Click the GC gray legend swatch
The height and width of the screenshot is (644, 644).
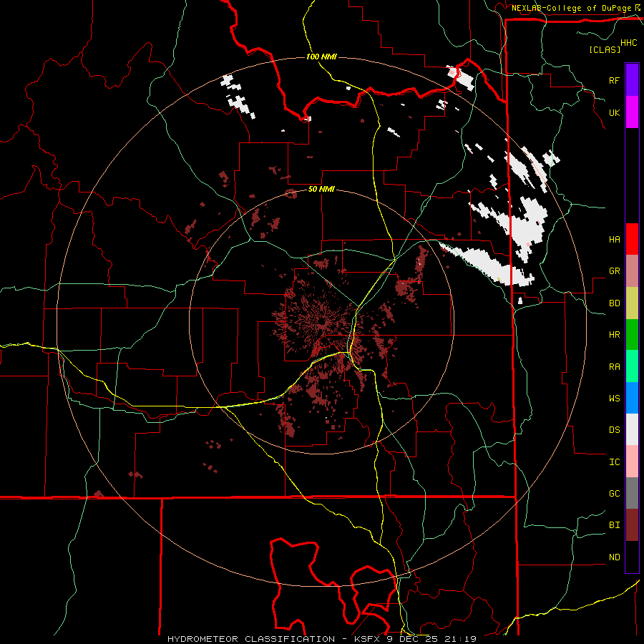(x=632, y=493)
